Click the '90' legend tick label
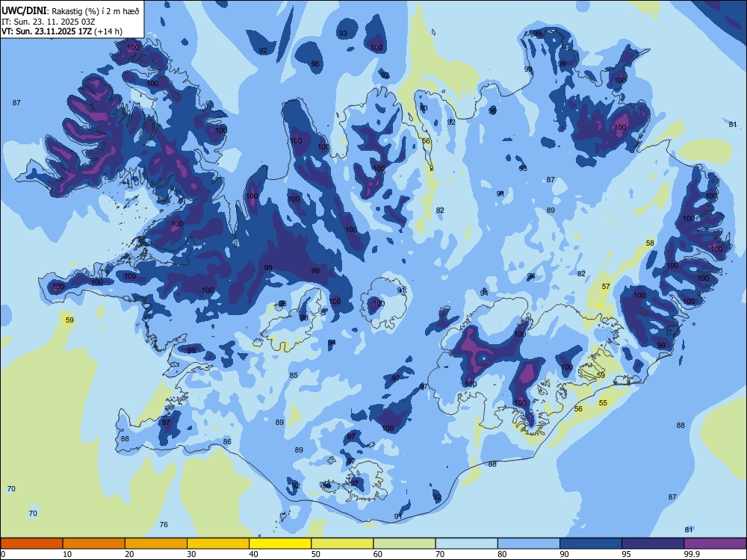Screen dimensions: 747x560 pyautogui.click(x=564, y=554)
